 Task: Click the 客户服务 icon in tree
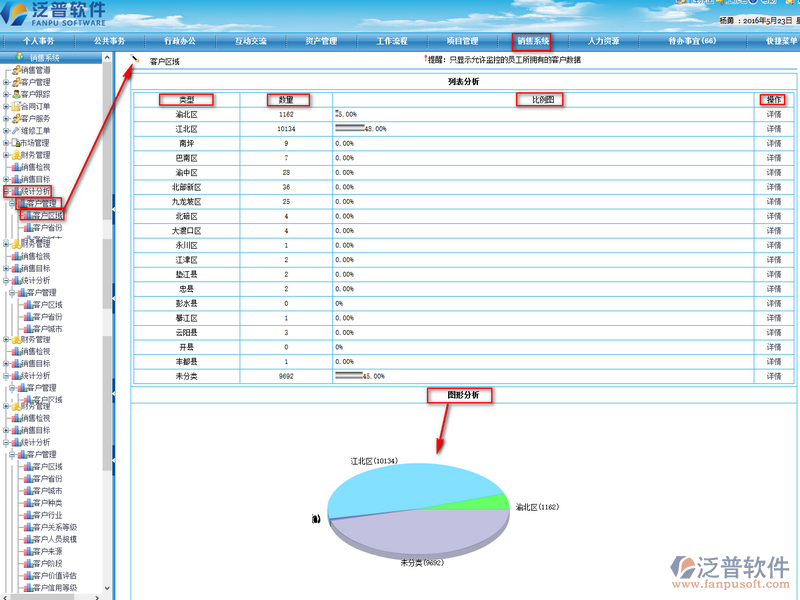[x=15, y=118]
